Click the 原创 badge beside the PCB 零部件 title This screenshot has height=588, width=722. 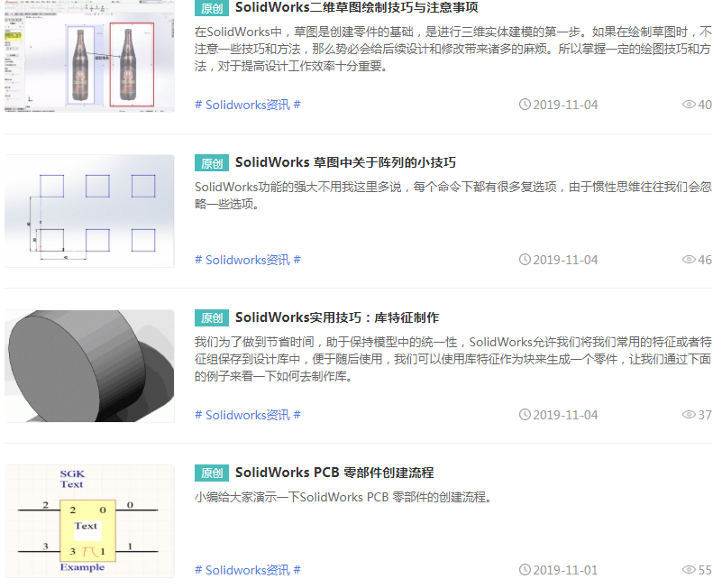(212, 473)
